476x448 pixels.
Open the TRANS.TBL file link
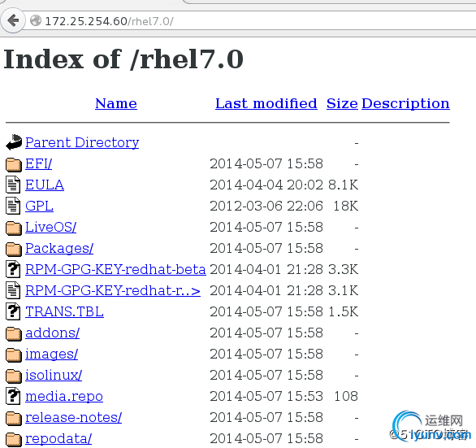click(64, 311)
